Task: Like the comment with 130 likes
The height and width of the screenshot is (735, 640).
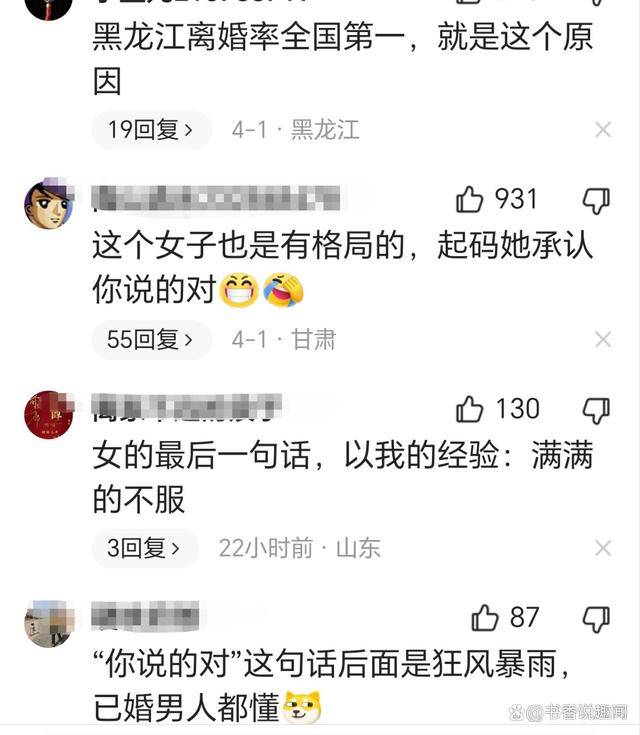Action: click(x=469, y=409)
